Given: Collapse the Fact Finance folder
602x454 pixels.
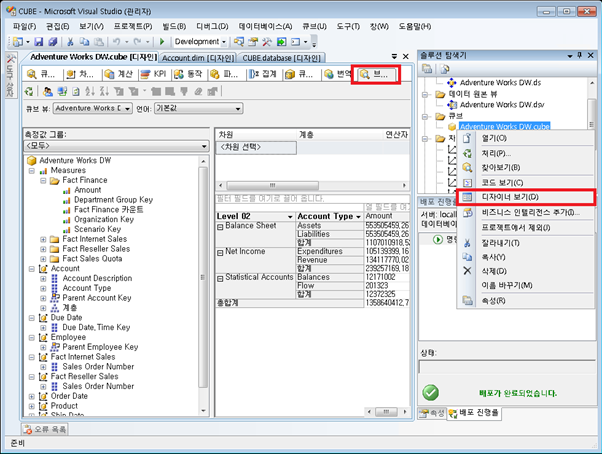Looking at the screenshot, I should pyautogui.click(x=43, y=180).
